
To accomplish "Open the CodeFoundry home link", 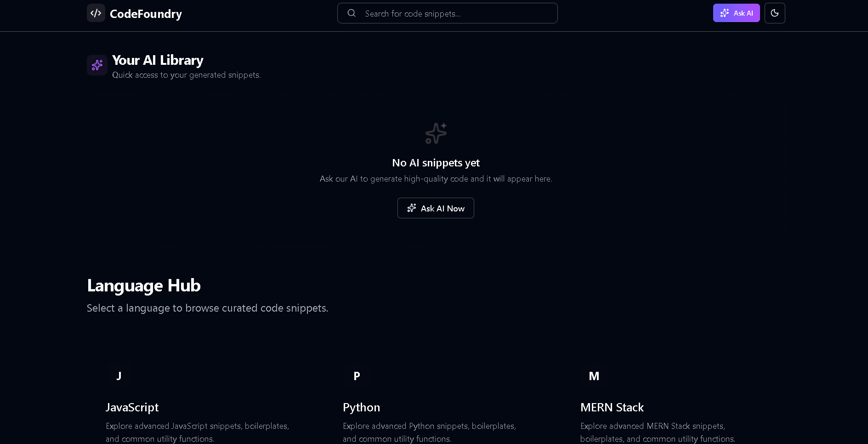I will [146, 14].
